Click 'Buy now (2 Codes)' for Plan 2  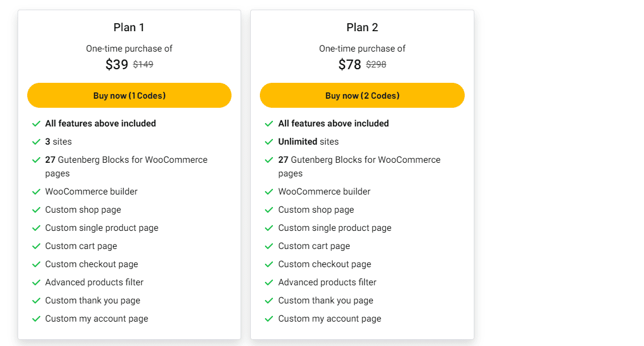point(362,95)
